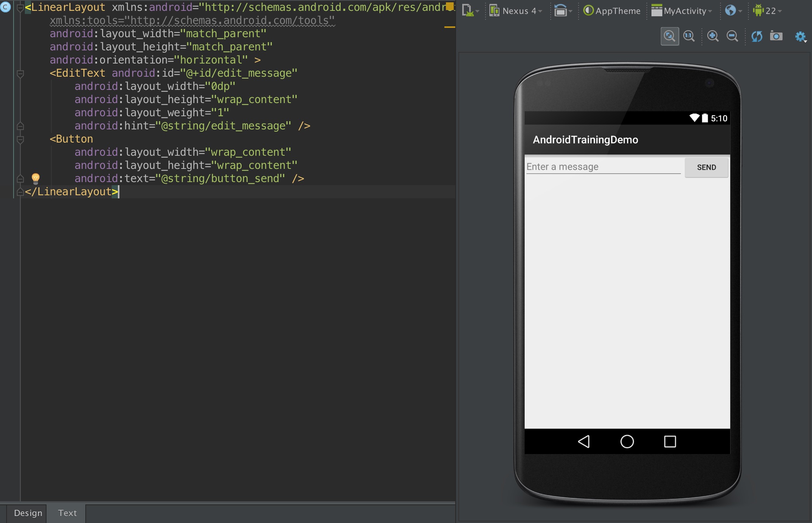Viewport: 812px width, 523px height.
Task: Open the preview configuration file dropdown
Action: coord(471,11)
